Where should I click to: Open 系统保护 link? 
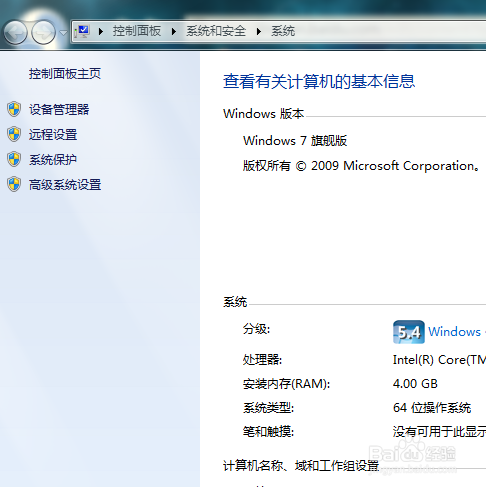(x=53, y=159)
